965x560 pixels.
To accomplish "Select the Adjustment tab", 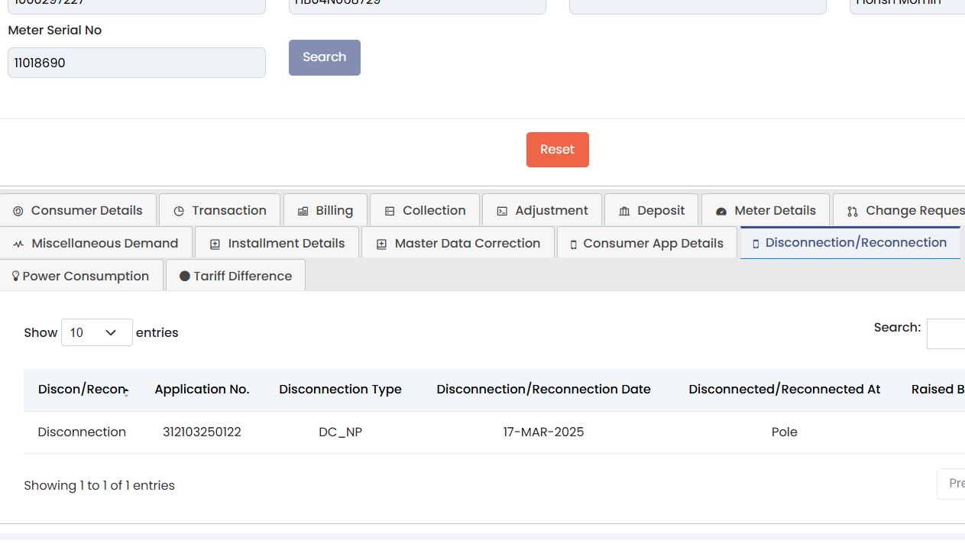I will pyautogui.click(x=542, y=210).
